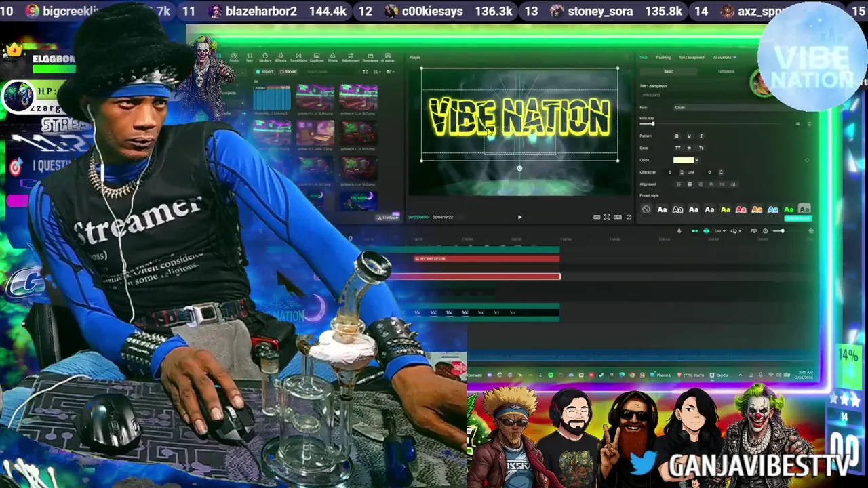The width and height of the screenshot is (868, 488).
Task: Apply the blue Aa preset style
Action: [772, 209]
